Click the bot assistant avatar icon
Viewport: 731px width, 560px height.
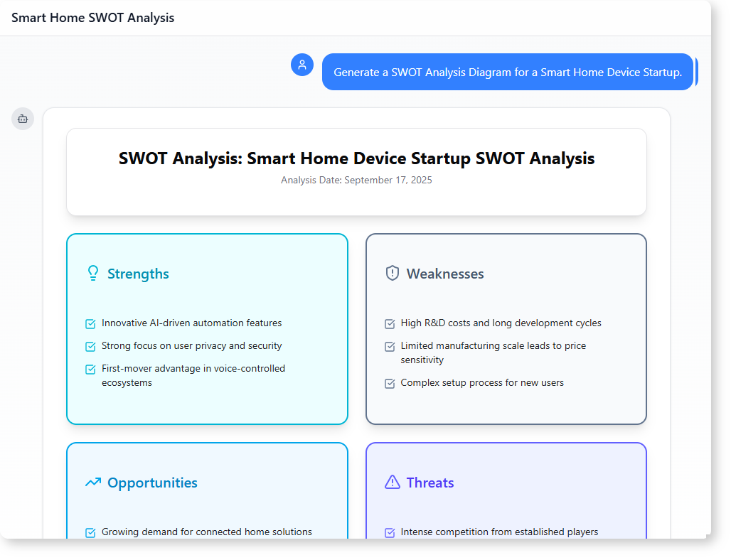pos(23,119)
